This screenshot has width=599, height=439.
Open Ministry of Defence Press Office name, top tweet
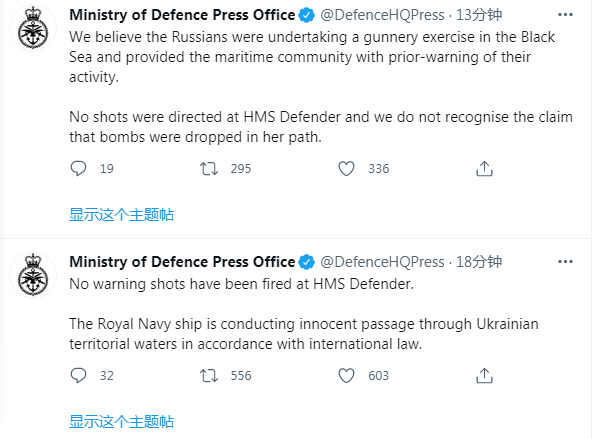point(182,15)
